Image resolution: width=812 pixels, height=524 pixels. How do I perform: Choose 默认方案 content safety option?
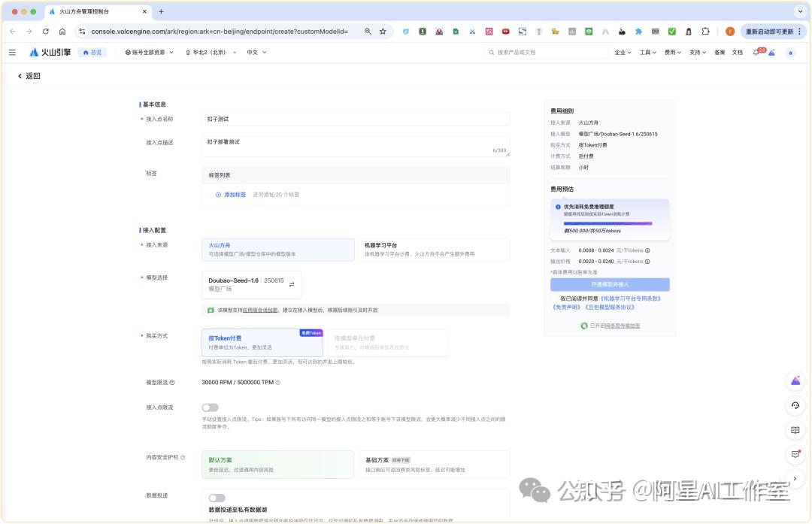click(x=277, y=465)
